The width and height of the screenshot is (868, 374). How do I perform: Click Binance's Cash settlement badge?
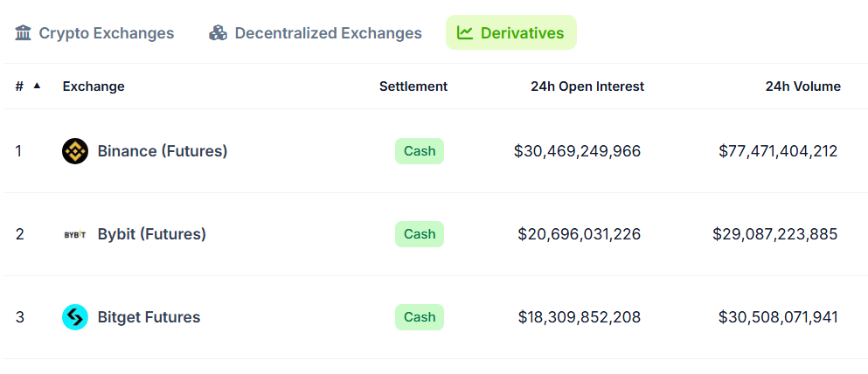[420, 151]
